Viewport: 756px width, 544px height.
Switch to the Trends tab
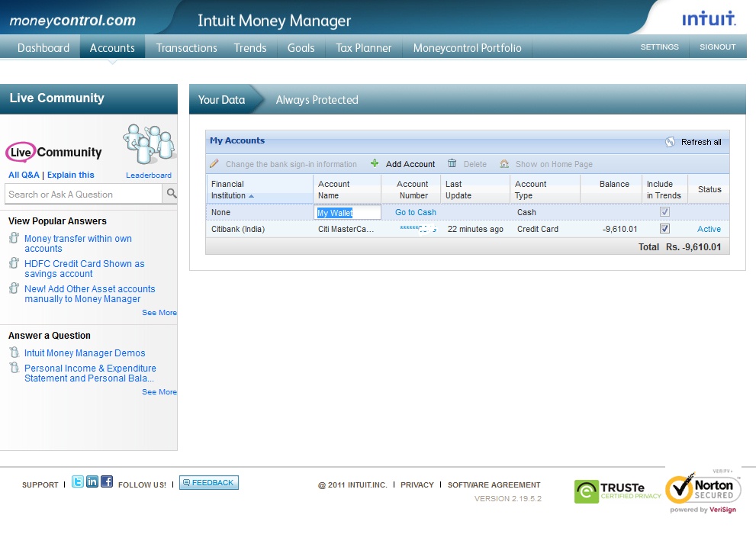tap(250, 48)
